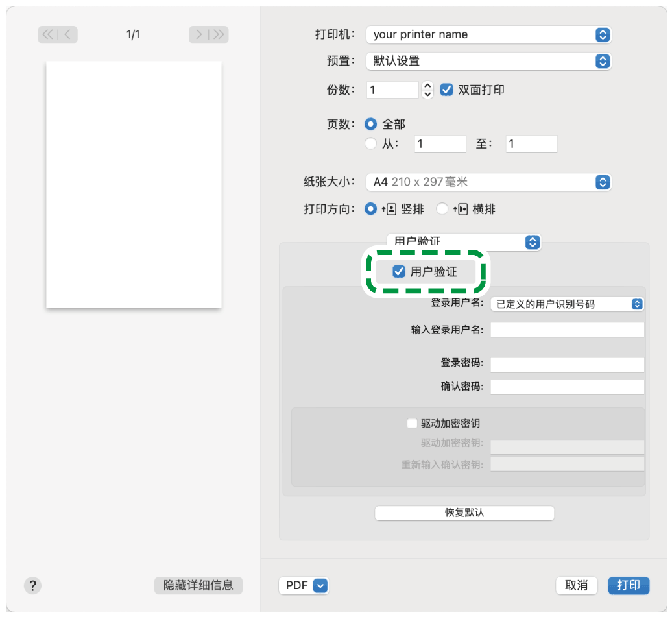Open the 登录用户名 dropdown menu
The width and height of the screenshot is (672, 617).
[x=567, y=304]
